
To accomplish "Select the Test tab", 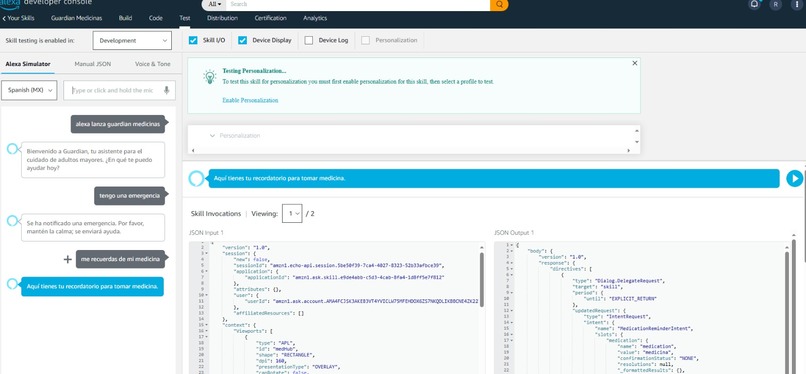I will click(x=185, y=18).
